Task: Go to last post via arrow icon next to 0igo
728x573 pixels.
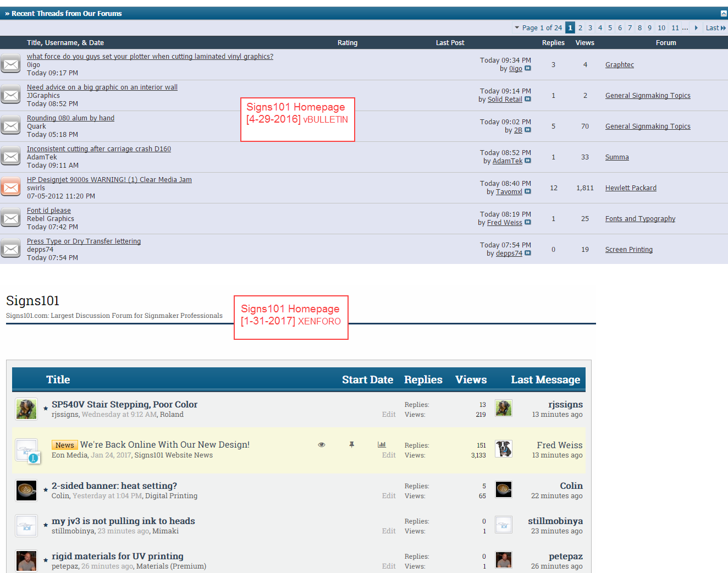Action: point(528,68)
